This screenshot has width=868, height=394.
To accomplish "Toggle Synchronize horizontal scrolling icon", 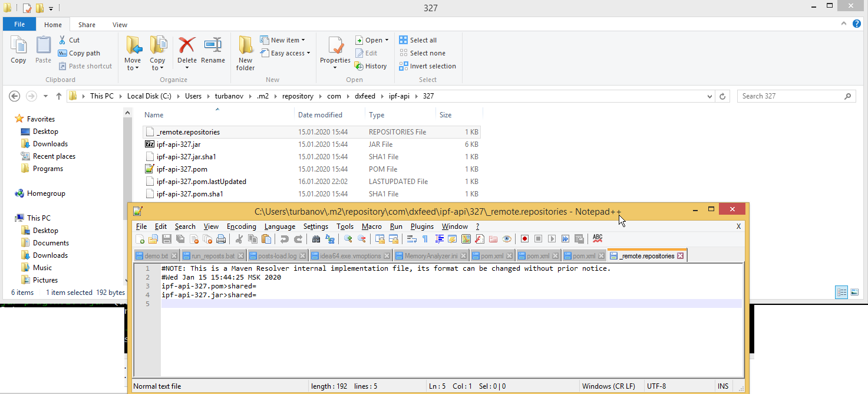I will pyautogui.click(x=394, y=239).
